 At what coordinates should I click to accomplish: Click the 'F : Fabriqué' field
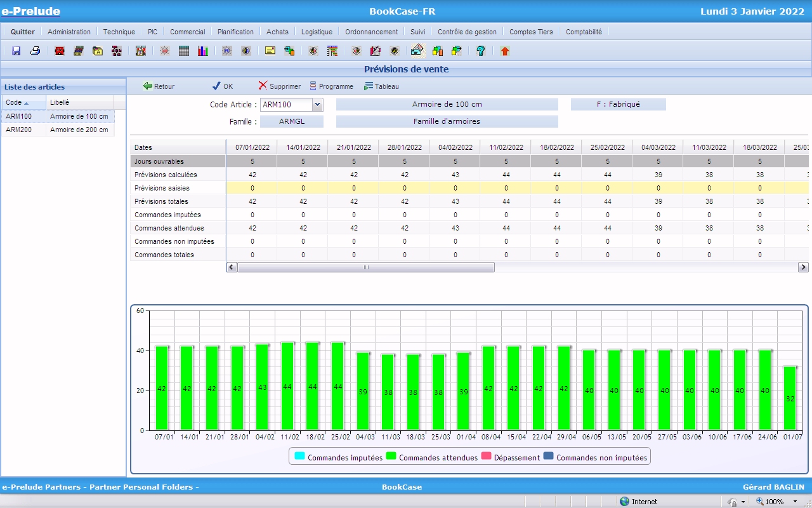[x=619, y=104]
